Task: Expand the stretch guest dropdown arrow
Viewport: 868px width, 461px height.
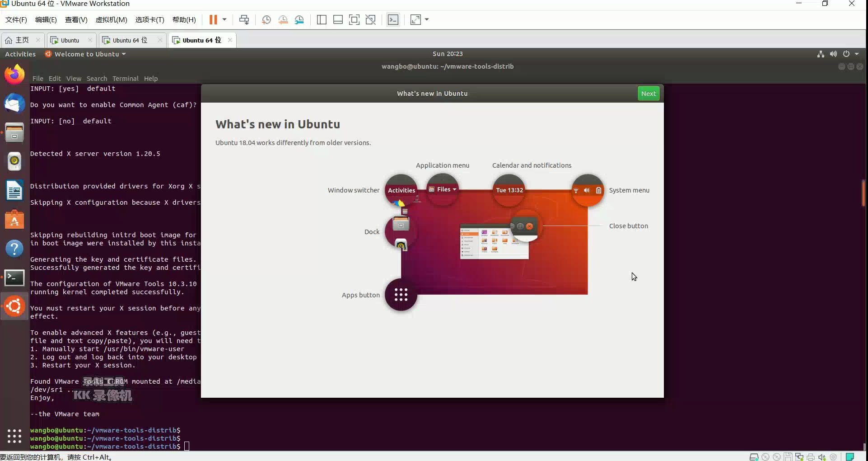Action: click(427, 19)
